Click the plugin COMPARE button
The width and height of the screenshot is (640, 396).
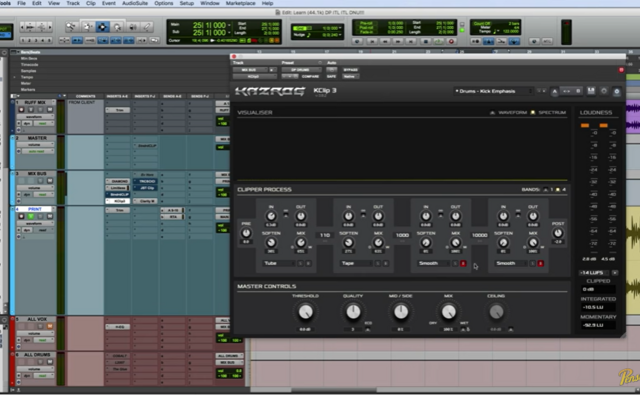(310, 77)
